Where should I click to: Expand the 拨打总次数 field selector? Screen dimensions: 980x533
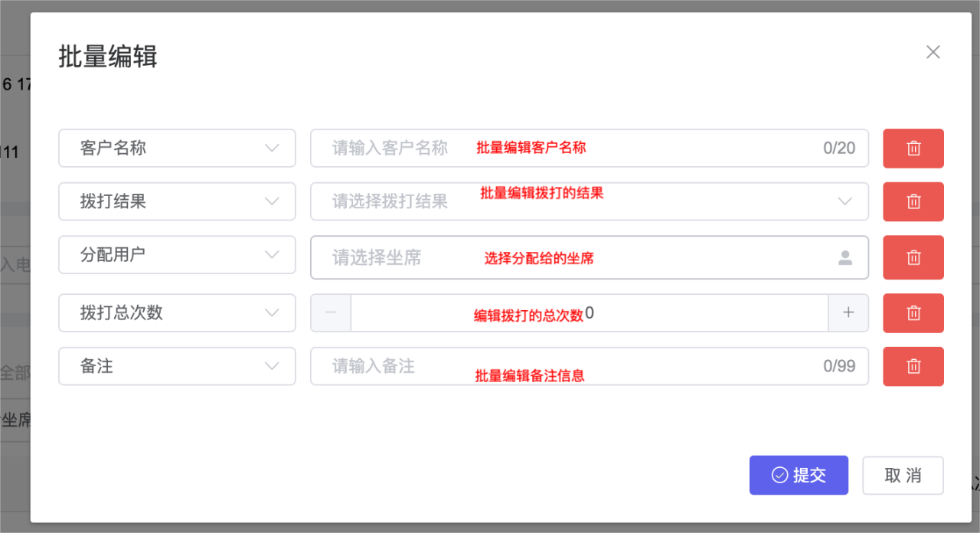point(177,313)
